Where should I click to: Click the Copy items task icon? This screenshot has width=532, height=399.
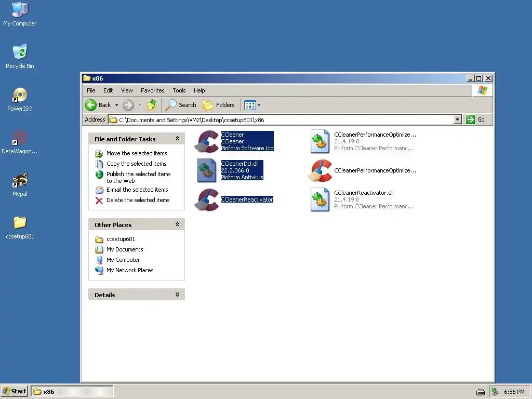[x=99, y=164]
